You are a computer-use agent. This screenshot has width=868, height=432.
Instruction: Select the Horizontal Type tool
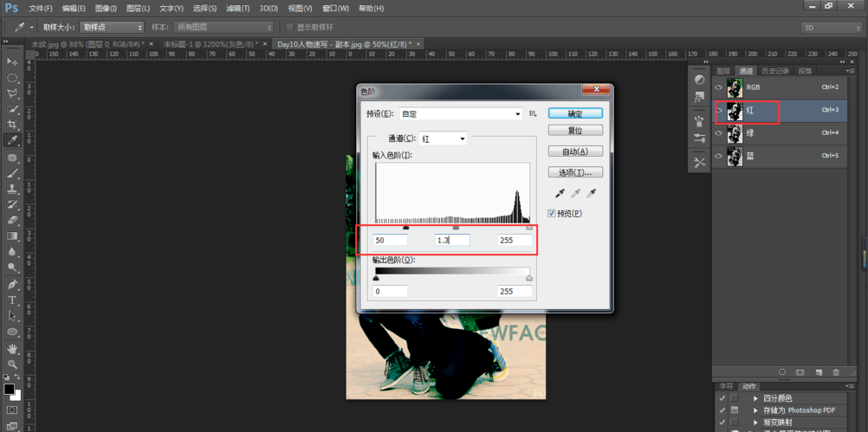12,300
